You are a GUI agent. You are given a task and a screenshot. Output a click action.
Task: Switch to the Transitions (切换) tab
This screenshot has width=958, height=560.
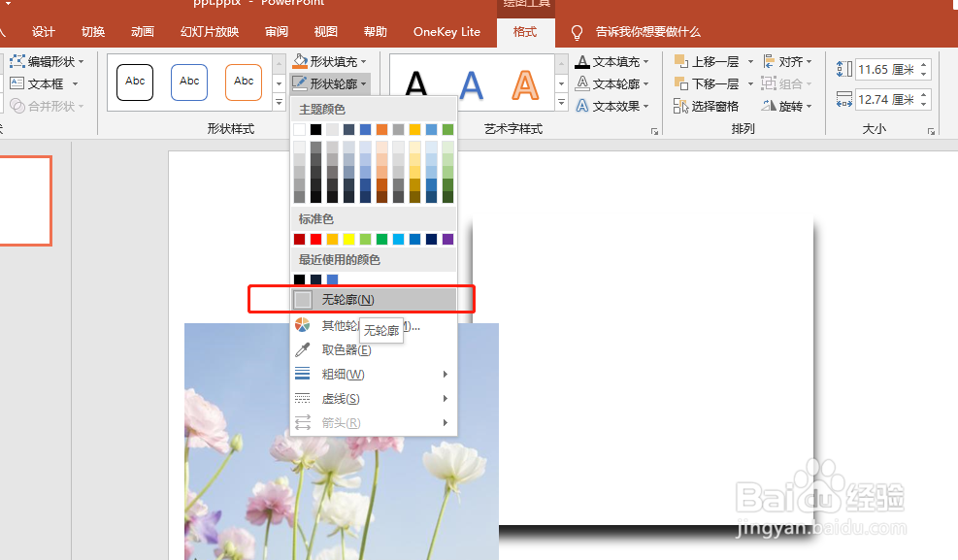[x=93, y=32]
